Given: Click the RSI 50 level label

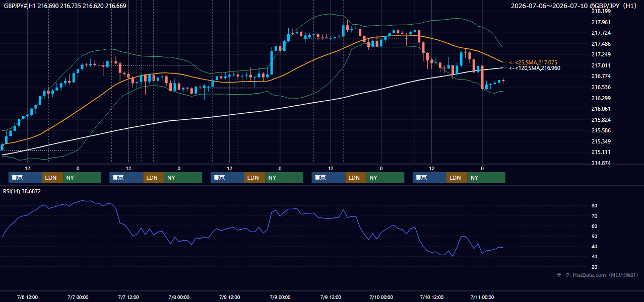Looking at the screenshot, I should pos(595,236).
